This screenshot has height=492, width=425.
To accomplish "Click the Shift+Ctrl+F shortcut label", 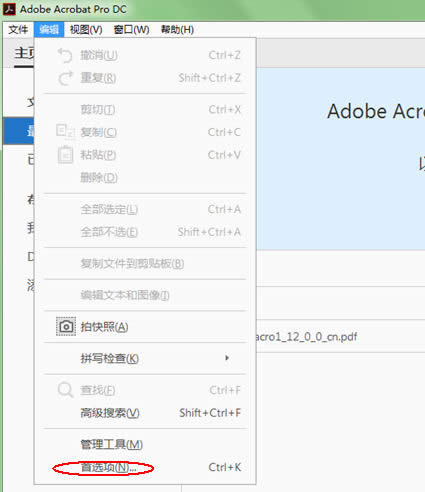I will click(x=210, y=413).
